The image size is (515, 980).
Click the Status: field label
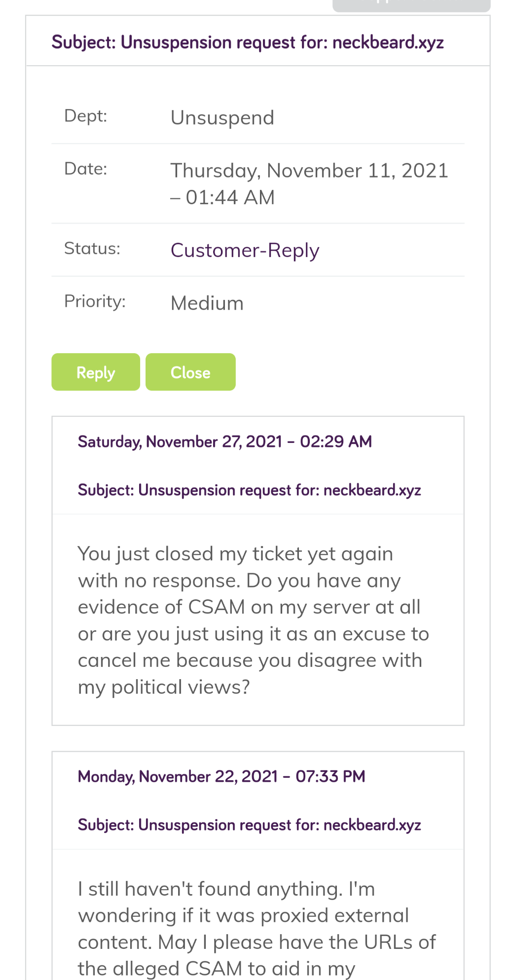tap(92, 248)
